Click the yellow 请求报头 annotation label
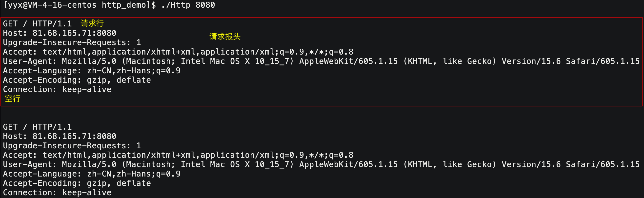644x198 pixels. tap(225, 37)
